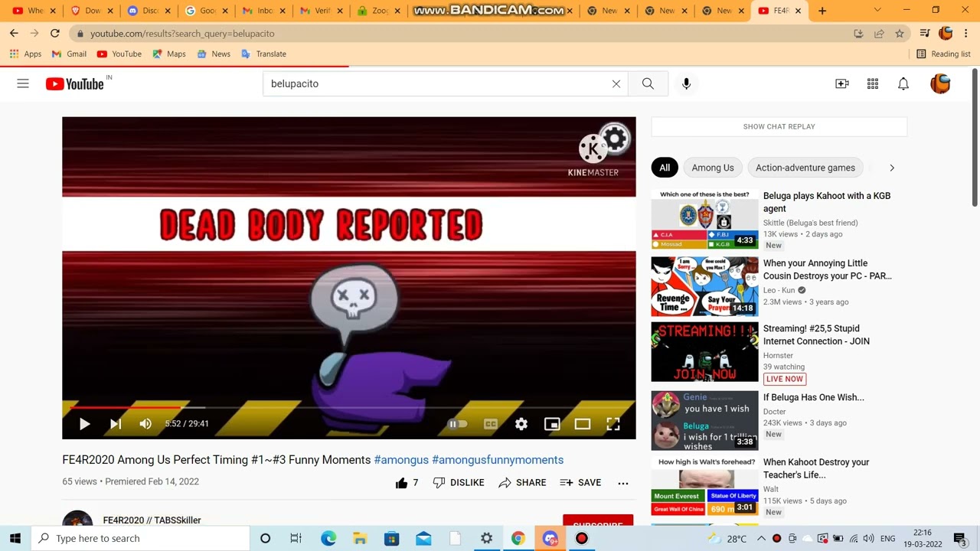Clear the search box with the X
Viewport: 980px width, 551px height.
click(616, 83)
